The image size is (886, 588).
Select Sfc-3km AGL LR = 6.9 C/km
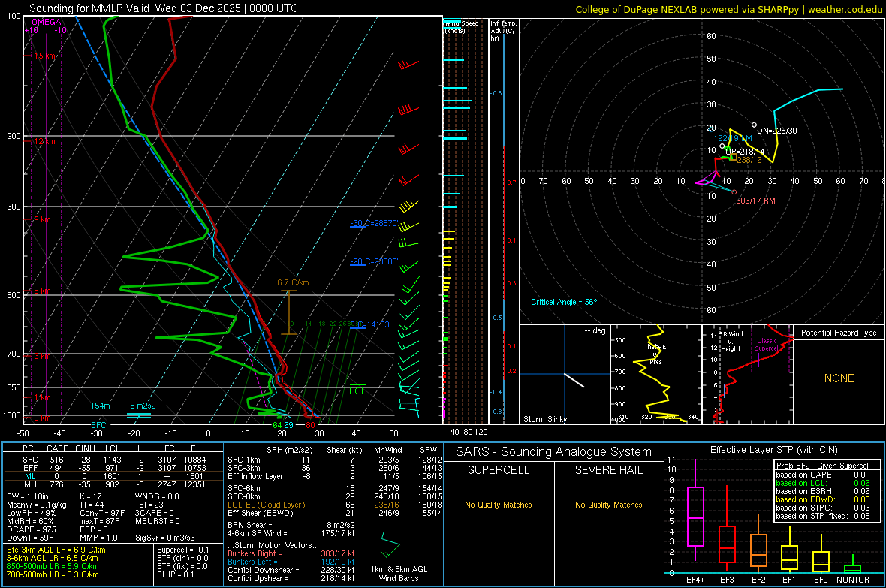point(56,550)
